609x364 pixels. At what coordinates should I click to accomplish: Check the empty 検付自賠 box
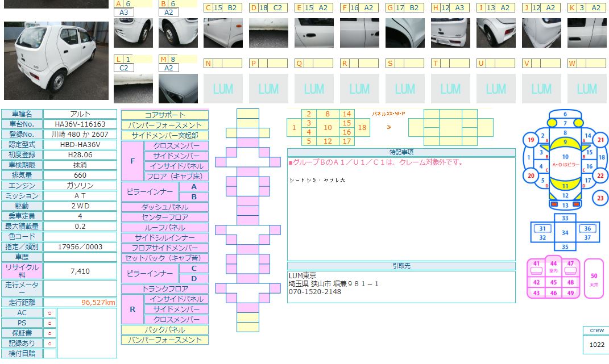(50, 354)
